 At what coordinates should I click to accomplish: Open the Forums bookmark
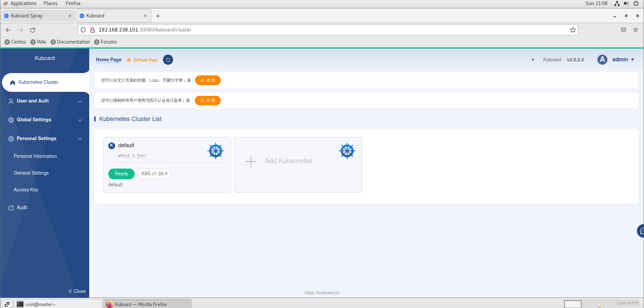tap(106, 42)
